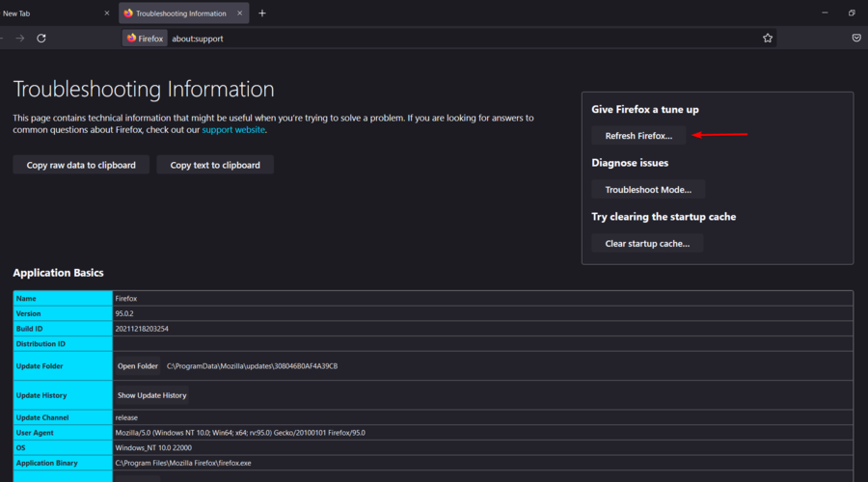Viewport: 868px width, 482px height.
Task: Click the reload page icon
Action: click(x=41, y=38)
